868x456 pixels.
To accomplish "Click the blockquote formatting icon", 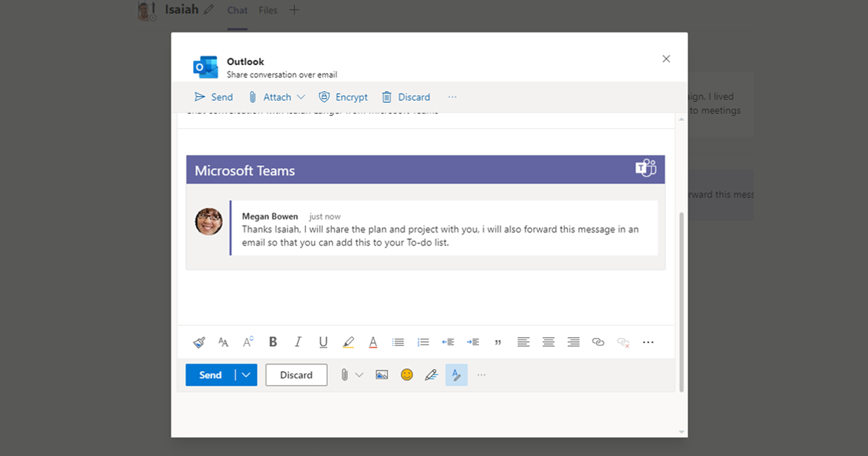I will 498,342.
